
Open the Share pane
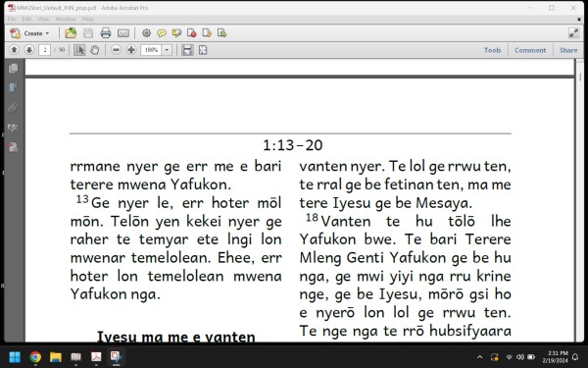pos(568,50)
